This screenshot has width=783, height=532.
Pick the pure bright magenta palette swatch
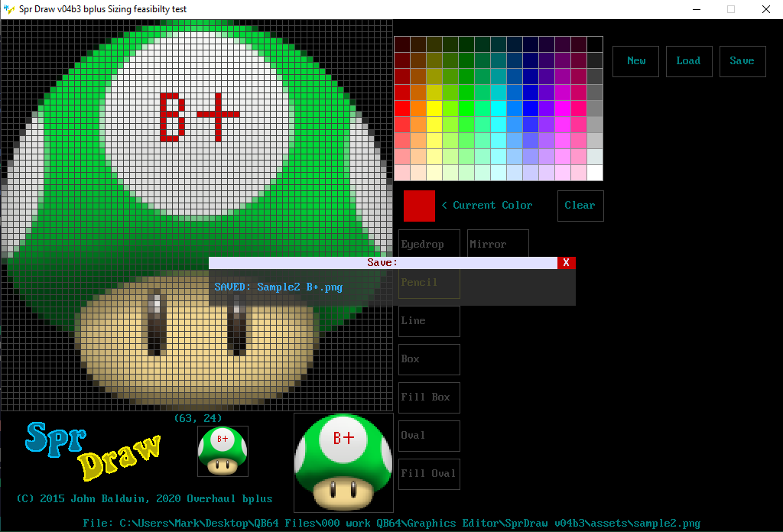point(562,109)
